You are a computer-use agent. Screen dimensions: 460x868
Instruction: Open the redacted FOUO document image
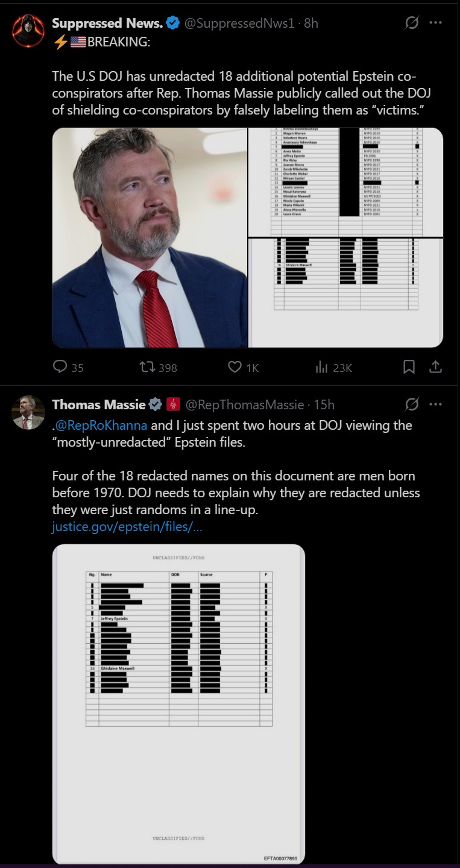pyautogui.click(x=178, y=704)
